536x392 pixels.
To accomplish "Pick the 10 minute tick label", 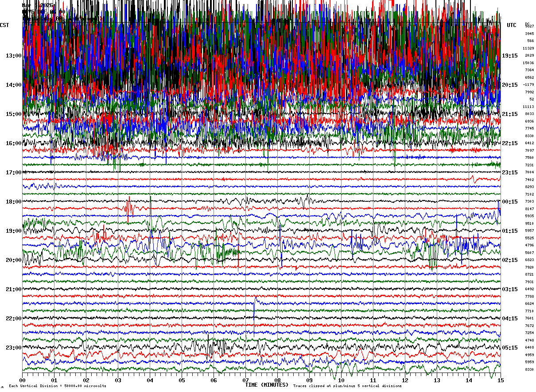I will click(341, 380).
